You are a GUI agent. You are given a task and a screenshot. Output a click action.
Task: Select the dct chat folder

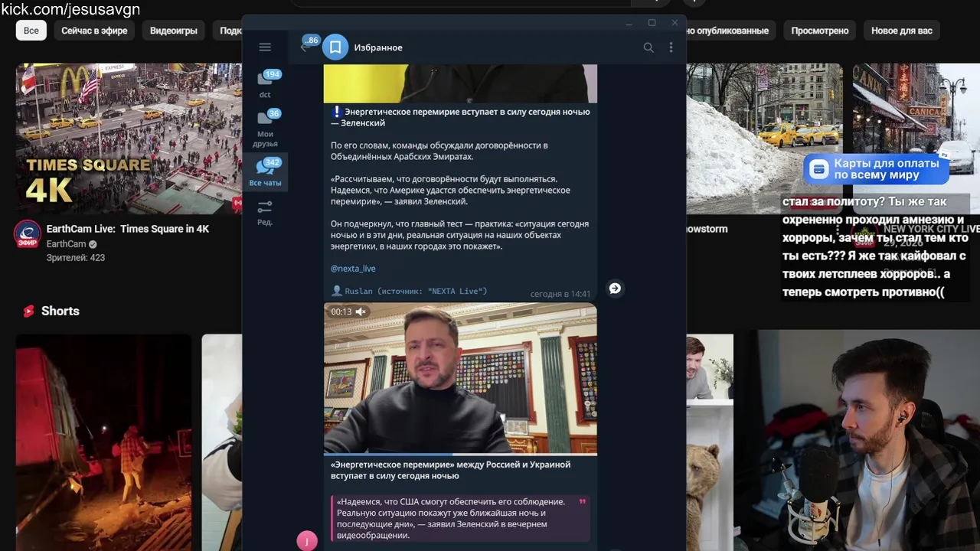[265, 84]
